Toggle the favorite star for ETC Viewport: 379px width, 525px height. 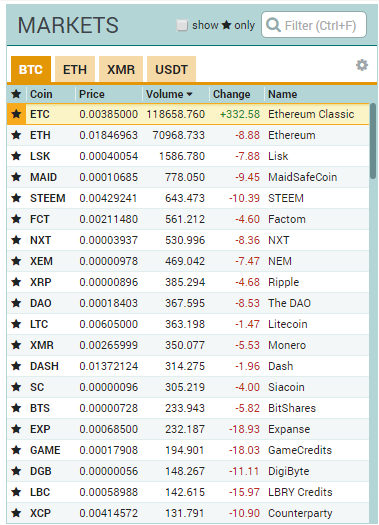16,114
